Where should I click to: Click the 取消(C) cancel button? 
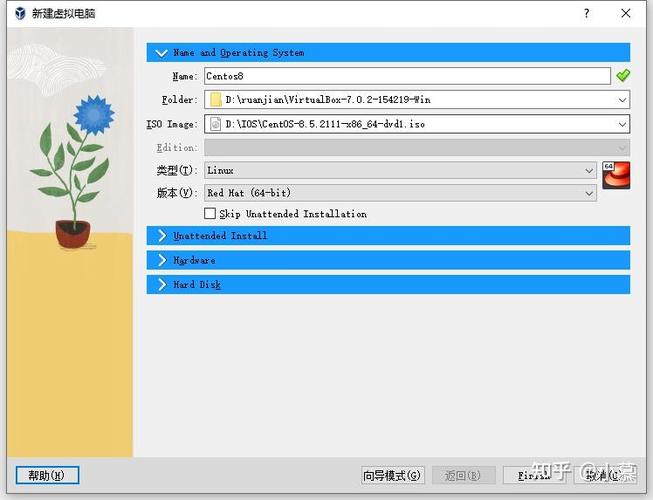tap(605, 475)
